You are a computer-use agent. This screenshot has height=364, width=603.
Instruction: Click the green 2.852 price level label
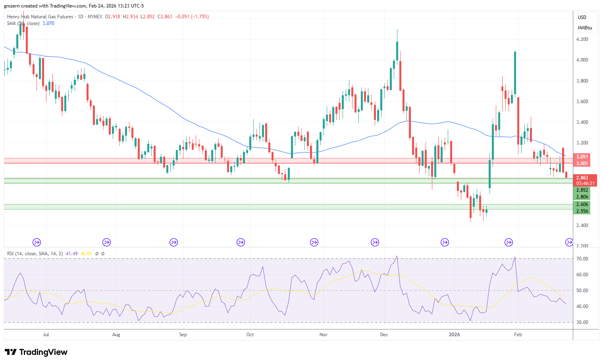point(582,190)
